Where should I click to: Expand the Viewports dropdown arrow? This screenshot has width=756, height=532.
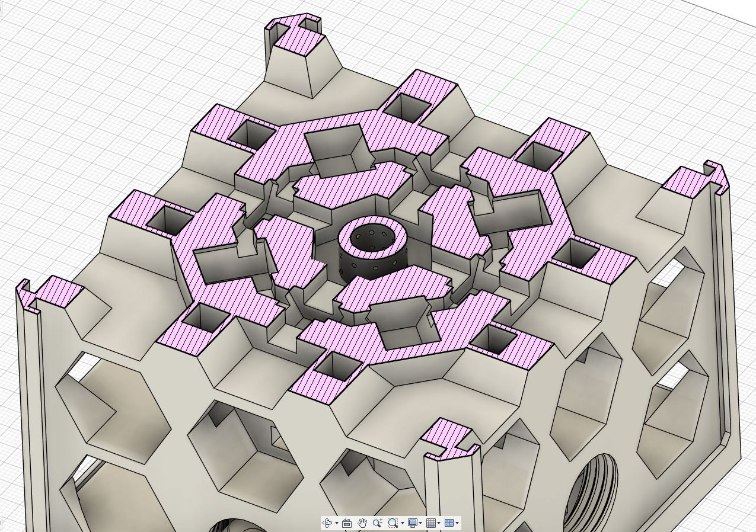coord(457,523)
